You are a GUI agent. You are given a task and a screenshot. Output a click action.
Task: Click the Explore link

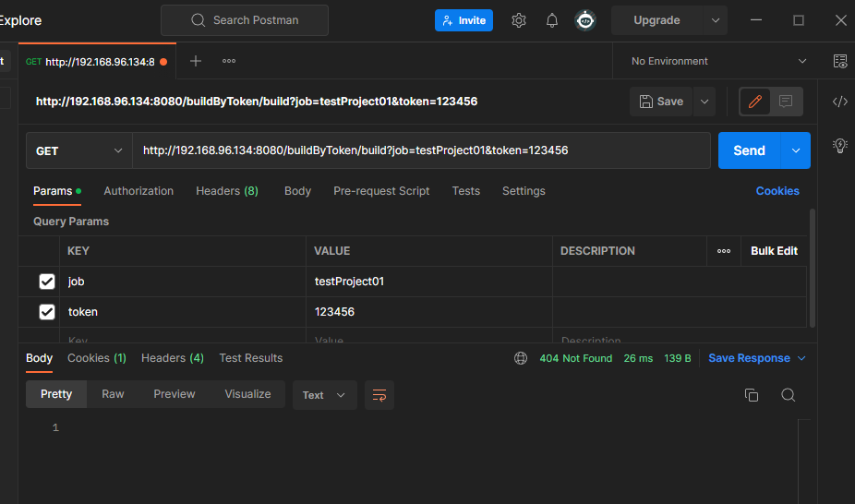coord(20,20)
